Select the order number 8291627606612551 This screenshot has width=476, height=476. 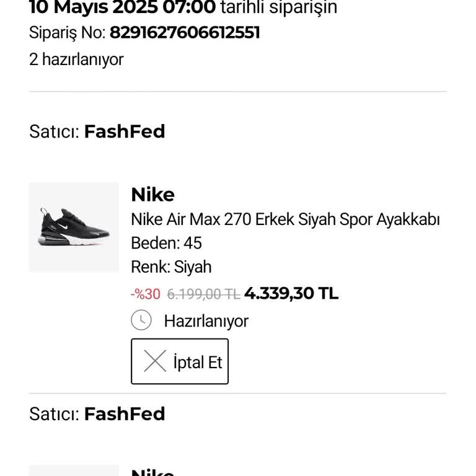185,33
